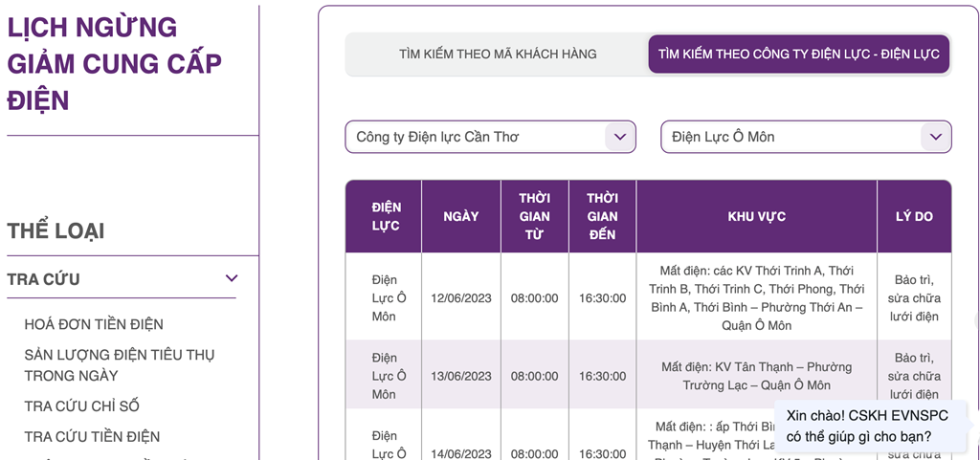Open the Công ty Điện lực Cần Thơ dropdown

pyautogui.click(x=490, y=137)
